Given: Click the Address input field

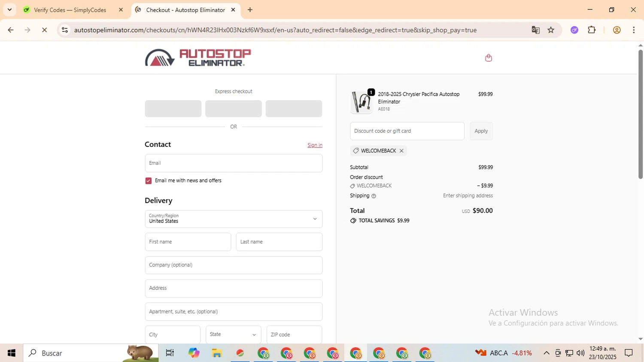Looking at the screenshot, I should (x=234, y=288).
